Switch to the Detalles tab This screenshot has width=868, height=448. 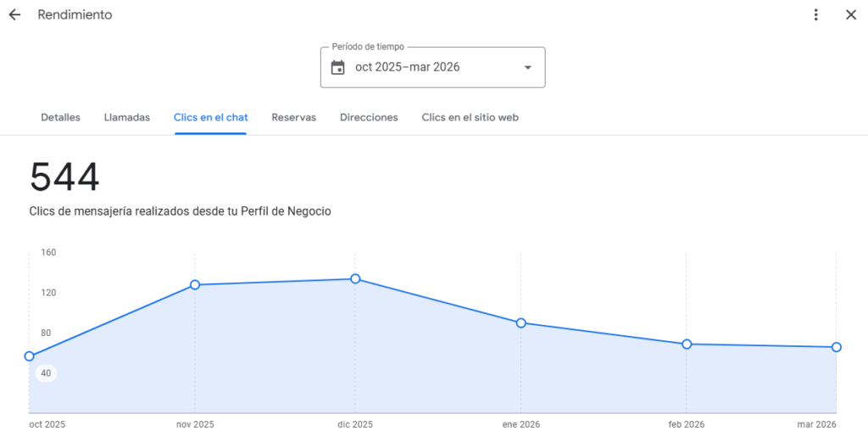point(61,118)
